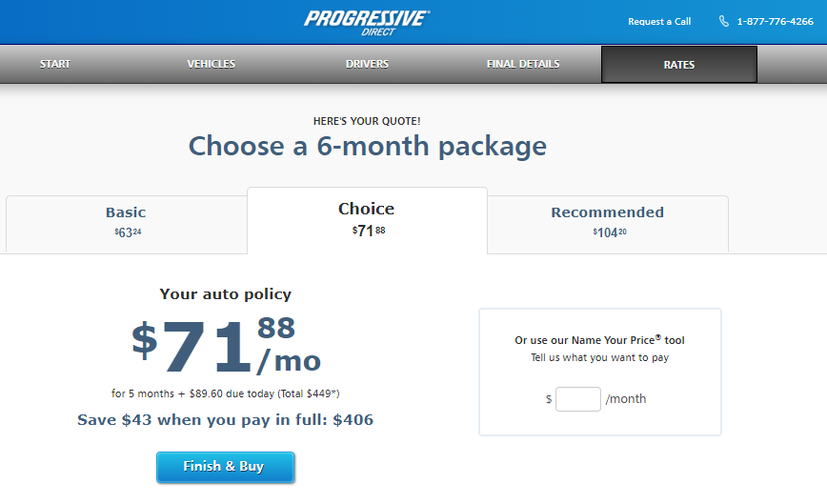Switch to the Recommended package tab
This screenshot has height=504, width=827.
608,221
